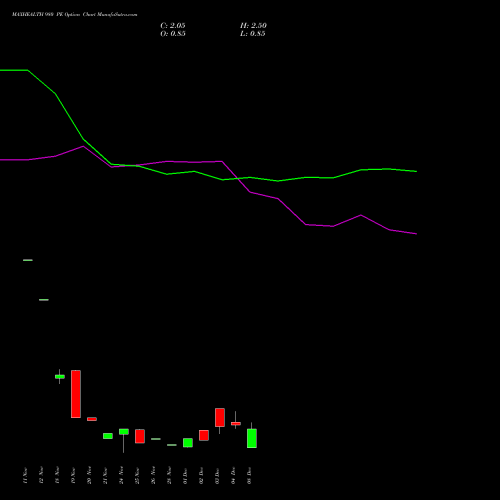The height and width of the screenshot is (500, 500).
Task: Click the flat dash candle for 12 Nov
Action: coord(44,300)
